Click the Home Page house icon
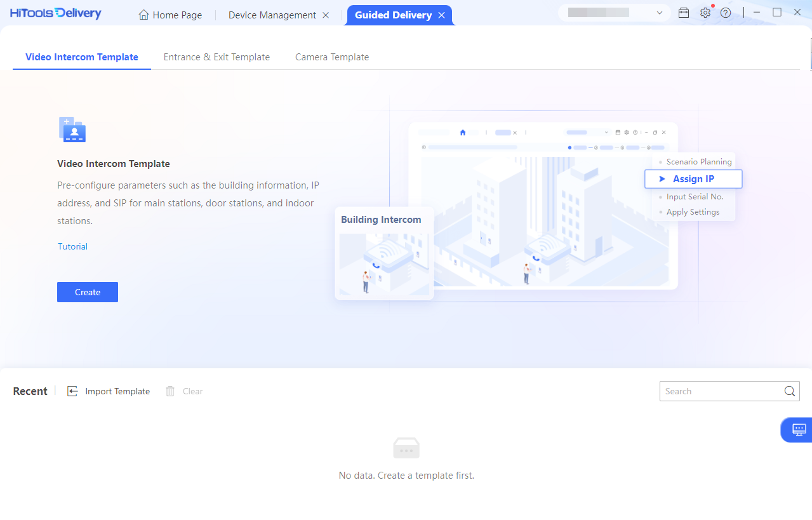 144,15
